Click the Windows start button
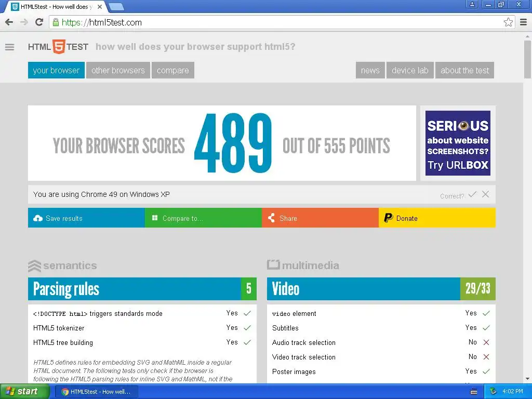The width and height of the screenshot is (532, 399). (24, 392)
